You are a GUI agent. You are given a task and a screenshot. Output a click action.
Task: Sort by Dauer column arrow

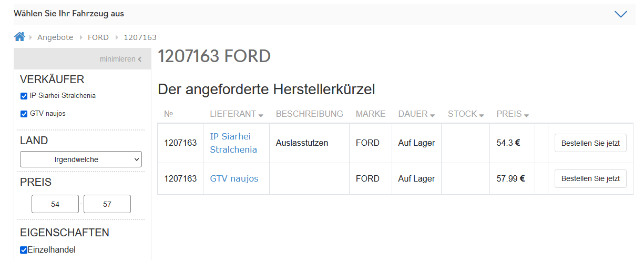pos(432,115)
